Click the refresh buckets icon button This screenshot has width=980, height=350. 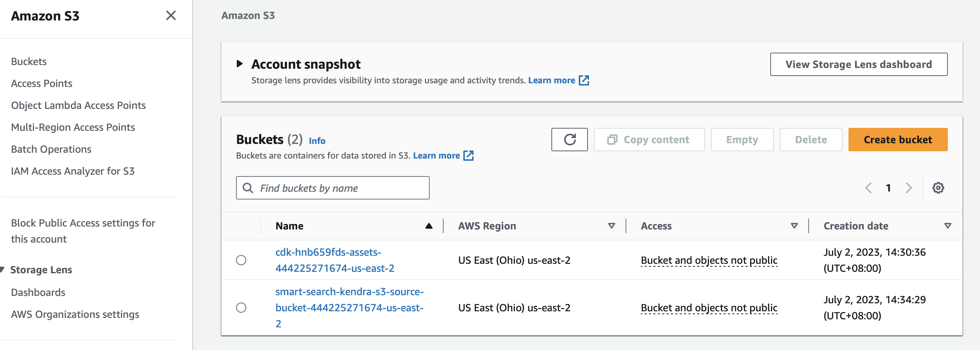[x=569, y=140]
